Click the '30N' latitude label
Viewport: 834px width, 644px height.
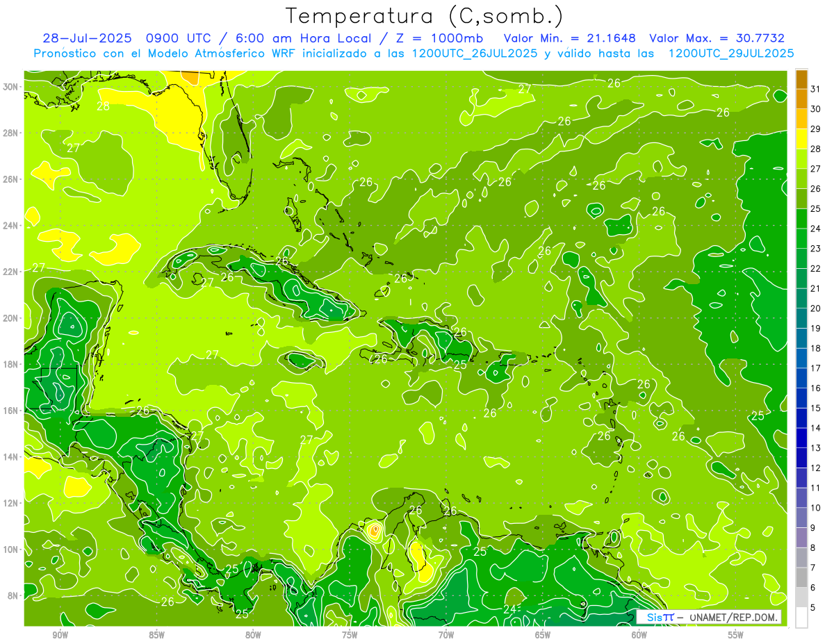click(x=11, y=87)
